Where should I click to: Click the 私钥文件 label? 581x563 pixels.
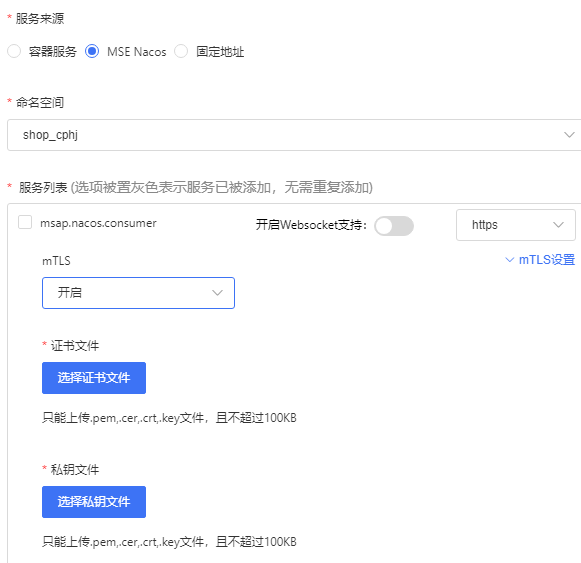(75, 470)
